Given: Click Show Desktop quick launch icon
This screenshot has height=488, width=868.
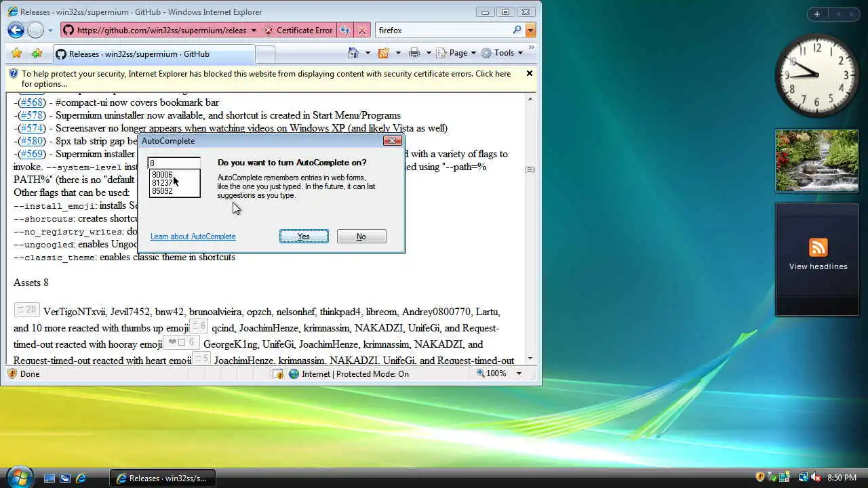Looking at the screenshot, I should (x=50, y=478).
